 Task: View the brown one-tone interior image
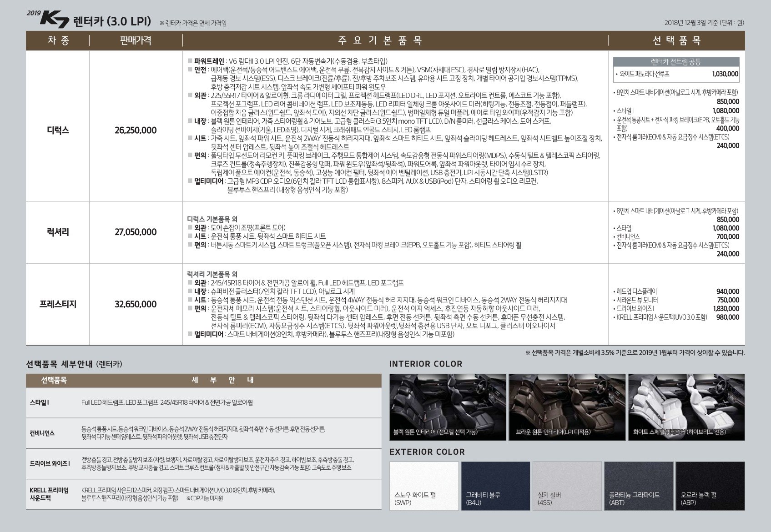(567, 407)
